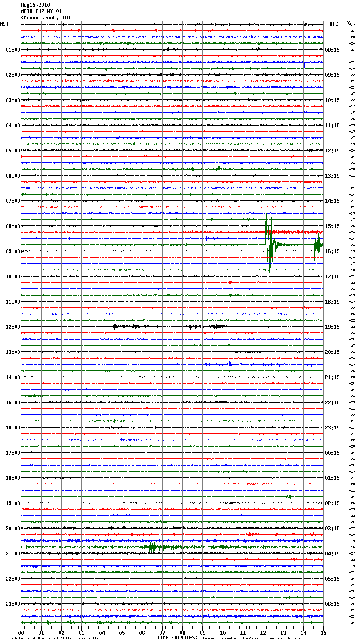This screenshot has height=644, width=357.
Task: Click the '08' tick on the bottom minutes axis
Action: pyautogui.click(x=182, y=633)
